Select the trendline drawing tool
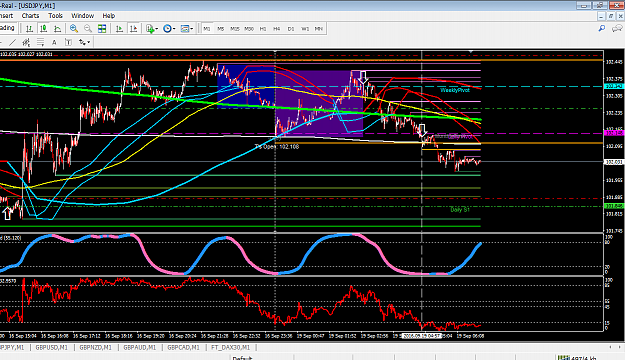This screenshot has height=360, width=625. 13,42
